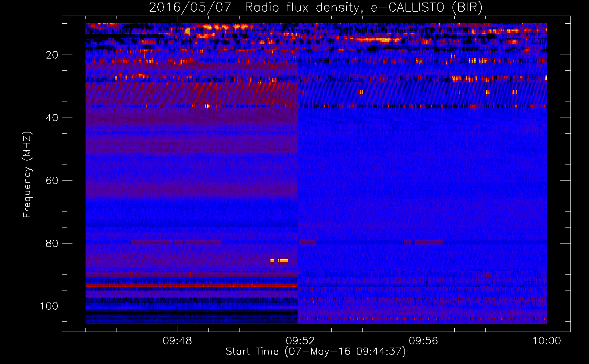Click the plot title '2016/05/07 Radio flux density'
Screen dimensions: 589x364
pos(254,8)
